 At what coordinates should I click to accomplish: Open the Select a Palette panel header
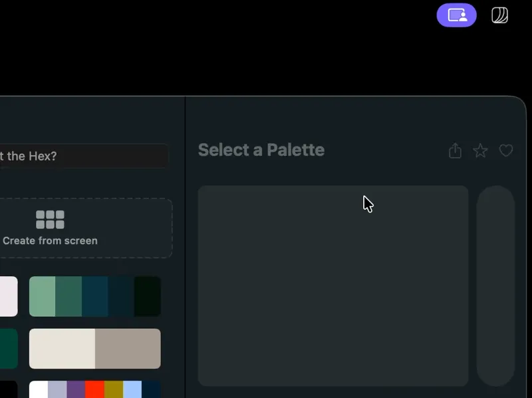(261, 150)
